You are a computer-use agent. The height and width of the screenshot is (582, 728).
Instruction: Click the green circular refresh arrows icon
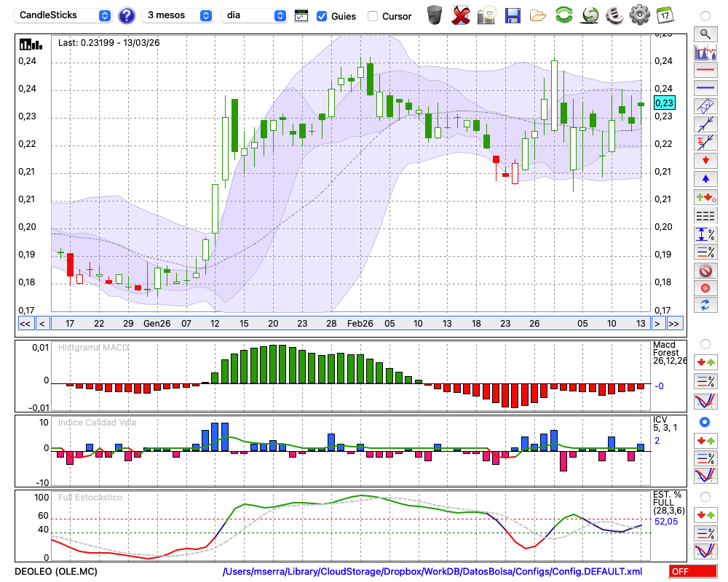[x=563, y=15]
